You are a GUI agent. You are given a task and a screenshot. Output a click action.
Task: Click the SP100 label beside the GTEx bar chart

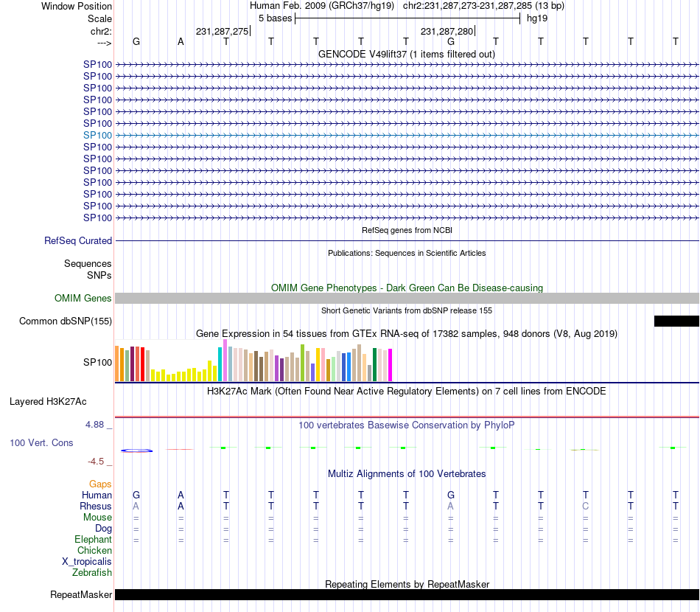[97, 362]
